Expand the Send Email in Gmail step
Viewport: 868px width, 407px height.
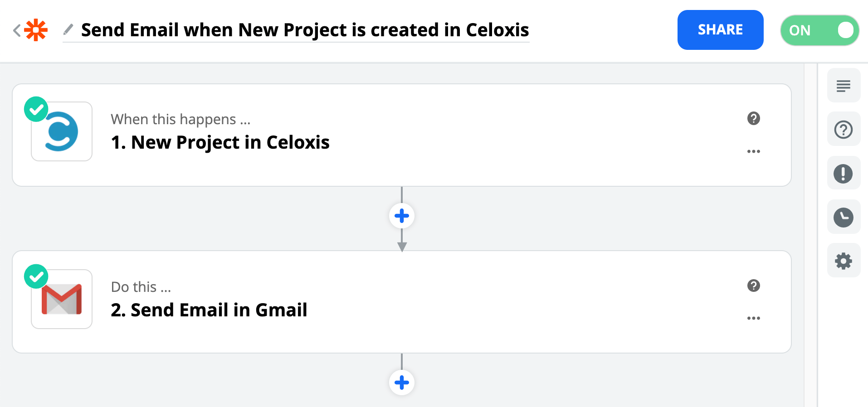click(209, 310)
